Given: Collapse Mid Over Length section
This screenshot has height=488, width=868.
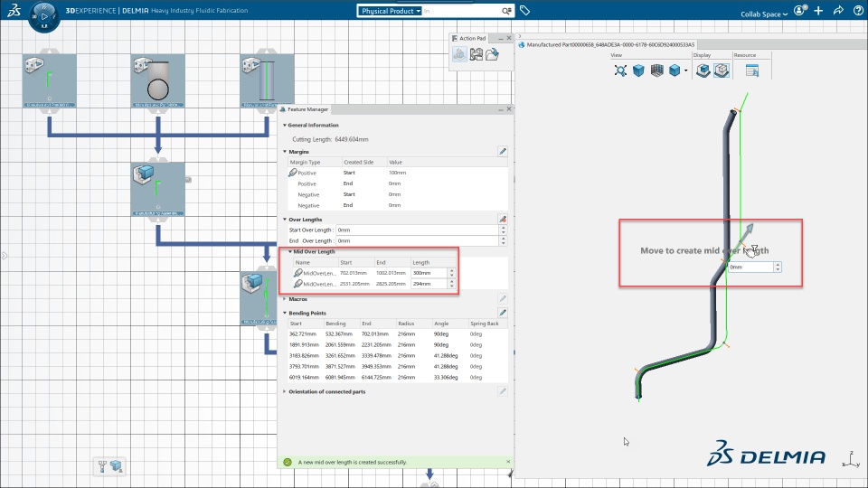Looking at the screenshot, I should [x=290, y=251].
